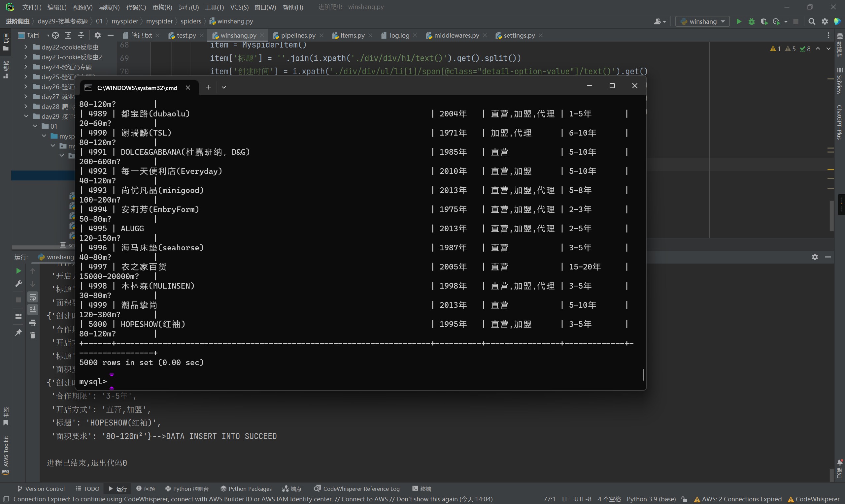Run the winshang configuration

[739, 21]
